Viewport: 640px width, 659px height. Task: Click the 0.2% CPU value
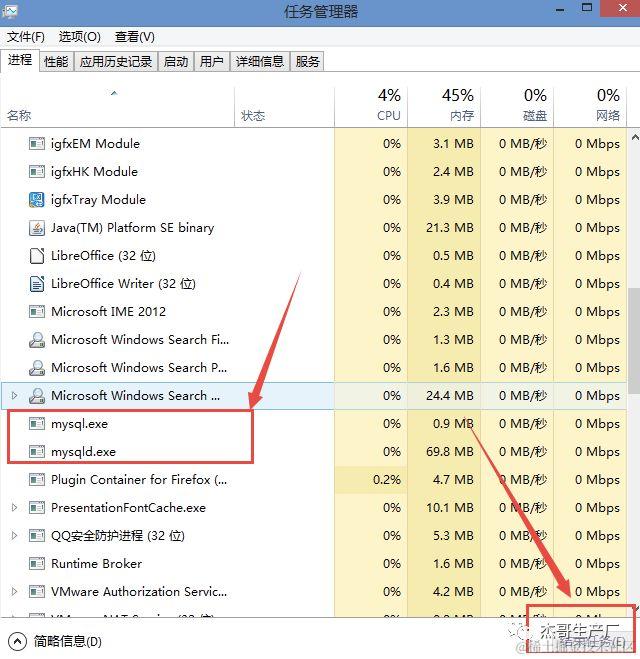(387, 480)
